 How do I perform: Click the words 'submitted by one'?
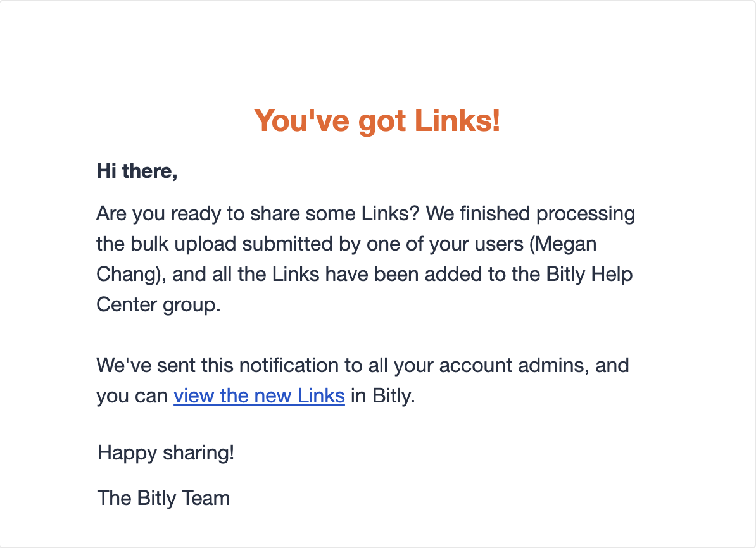pyautogui.click(x=321, y=244)
